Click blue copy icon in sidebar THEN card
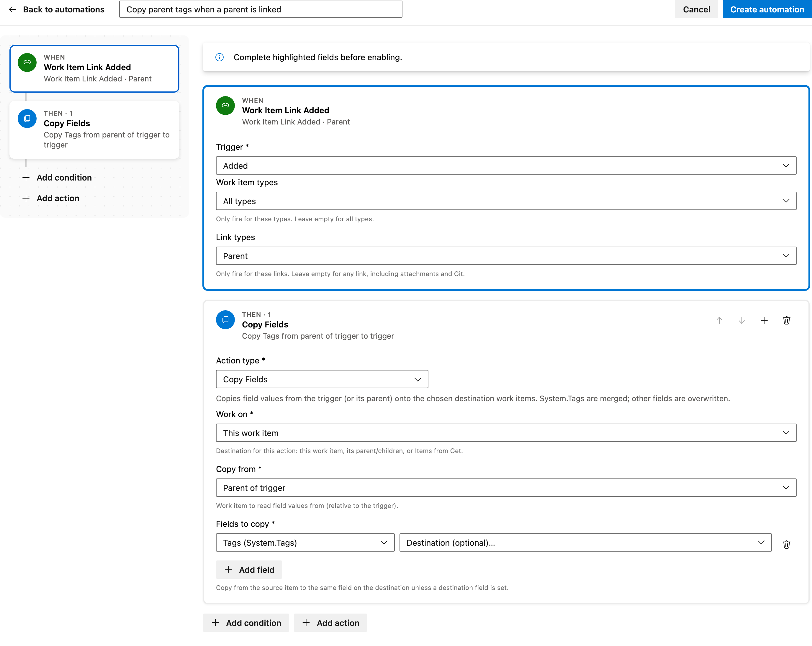812x646 pixels. [x=27, y=119]
